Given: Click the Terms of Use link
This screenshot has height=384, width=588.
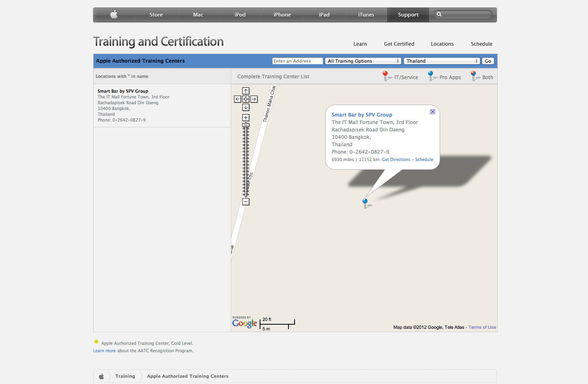Looking at the screenshot, I should pos(482,328).
